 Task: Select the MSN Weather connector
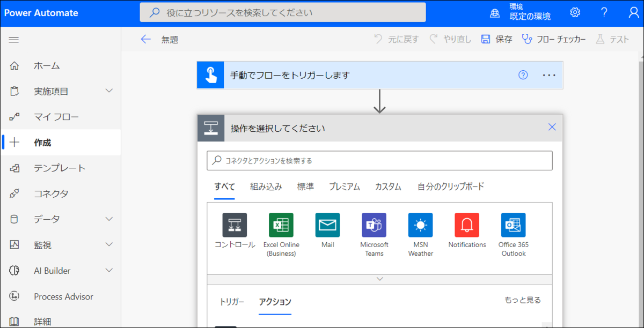click(x=420, y=225)
